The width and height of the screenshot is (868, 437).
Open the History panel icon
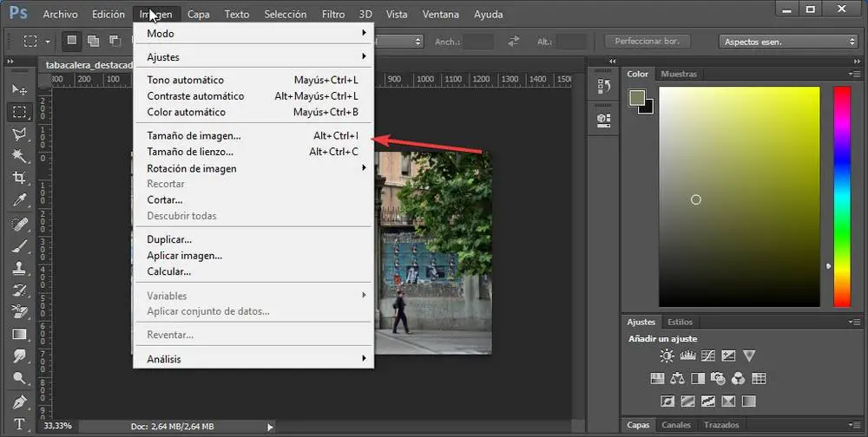pos(604,87)
